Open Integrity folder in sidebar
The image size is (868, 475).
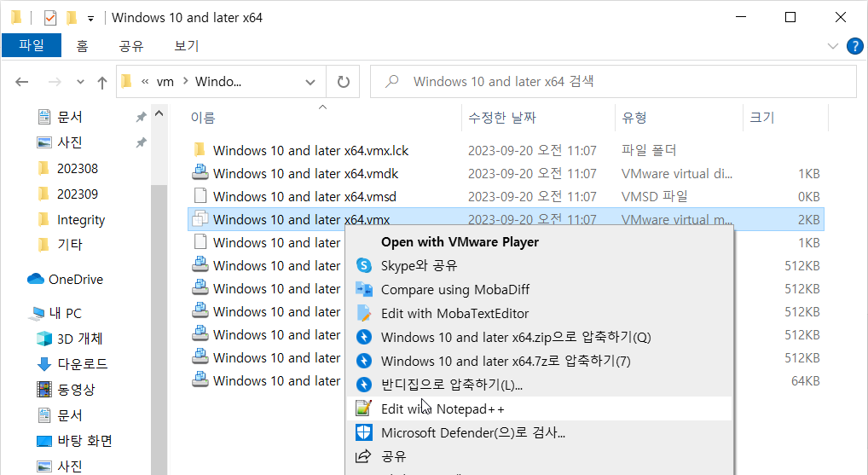click(81, 220)
